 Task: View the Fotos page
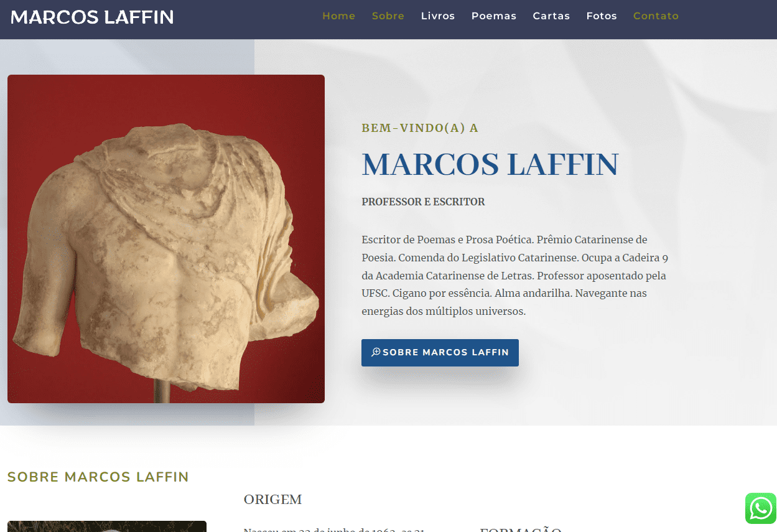(602, 16)
